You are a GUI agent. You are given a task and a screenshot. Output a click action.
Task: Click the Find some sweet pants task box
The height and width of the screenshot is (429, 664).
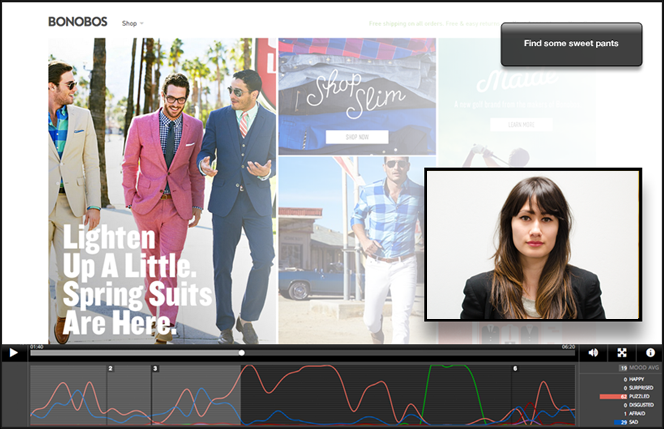(x=571, y=44)
